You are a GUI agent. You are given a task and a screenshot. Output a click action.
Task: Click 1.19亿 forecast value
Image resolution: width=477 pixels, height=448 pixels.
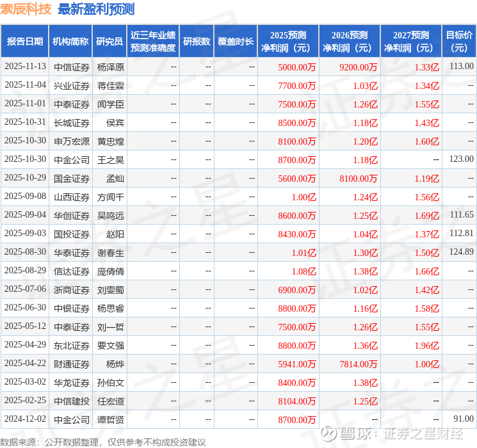tap(427, 179)
